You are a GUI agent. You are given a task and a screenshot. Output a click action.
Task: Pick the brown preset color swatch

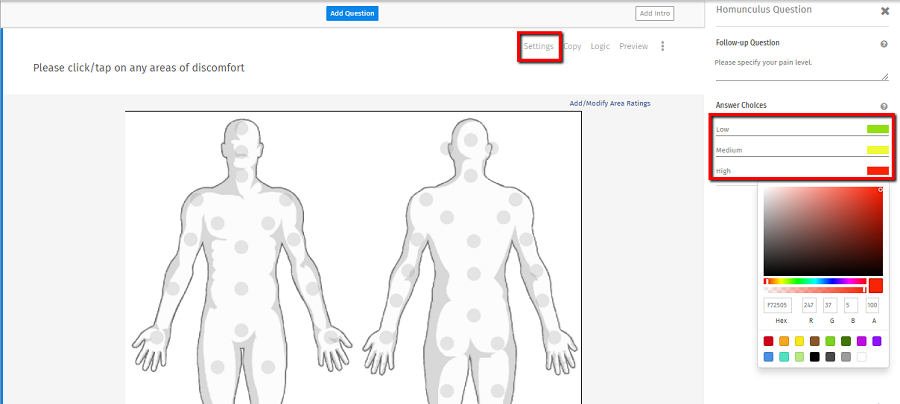pyautogui.click(x=815, y=341)
